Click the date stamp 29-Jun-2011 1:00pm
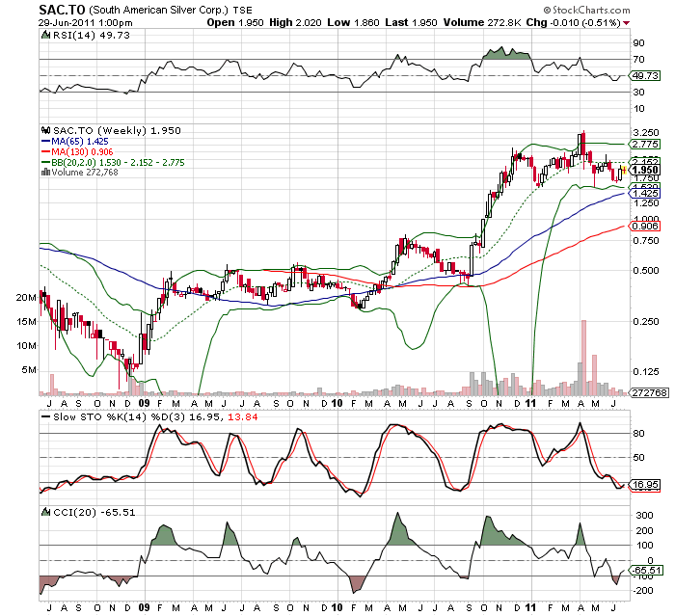 coord(85,23)
